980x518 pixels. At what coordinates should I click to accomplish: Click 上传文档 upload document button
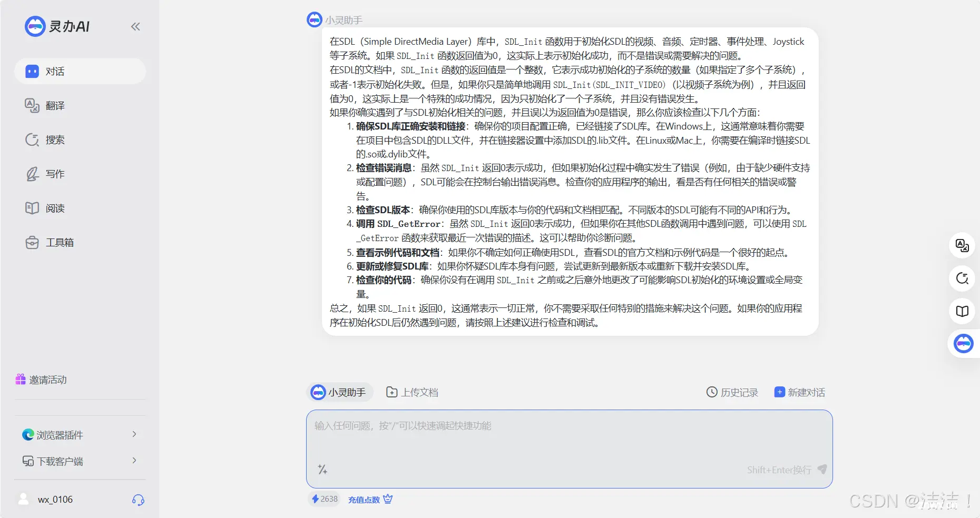[413, 392]
